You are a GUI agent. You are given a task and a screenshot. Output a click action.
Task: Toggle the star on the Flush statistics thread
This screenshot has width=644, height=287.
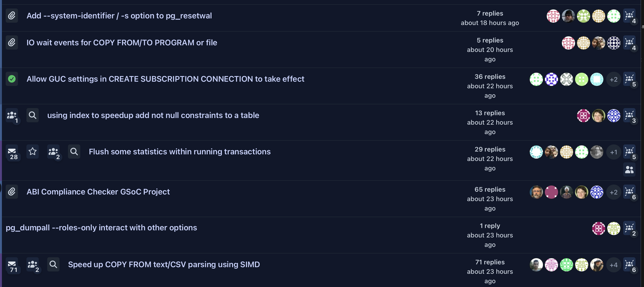(x=33, y=152)
